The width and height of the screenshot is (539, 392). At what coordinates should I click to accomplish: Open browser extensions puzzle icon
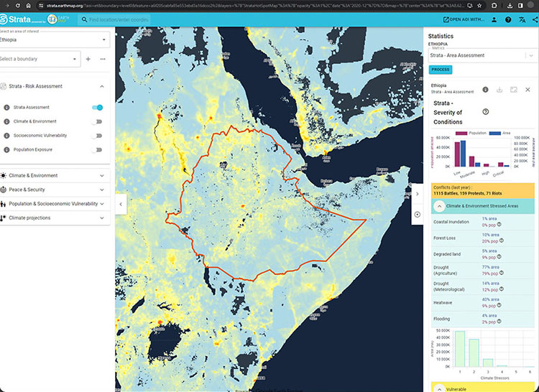coord(494,6)
